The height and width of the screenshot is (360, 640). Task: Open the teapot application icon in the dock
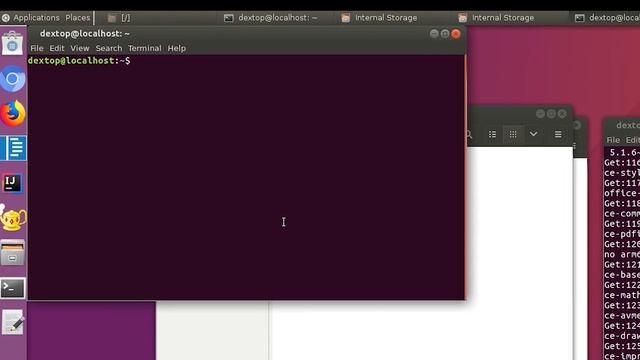pos(13,218)
